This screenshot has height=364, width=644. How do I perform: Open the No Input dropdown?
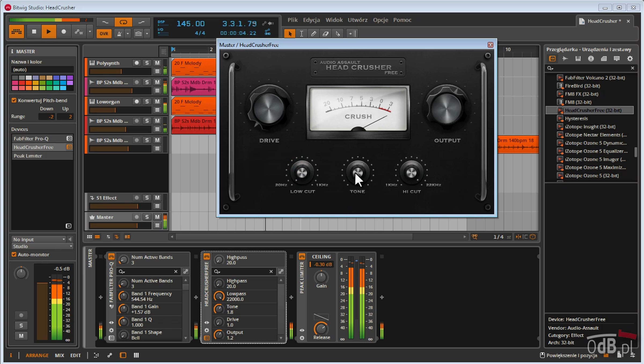point(39,239)
